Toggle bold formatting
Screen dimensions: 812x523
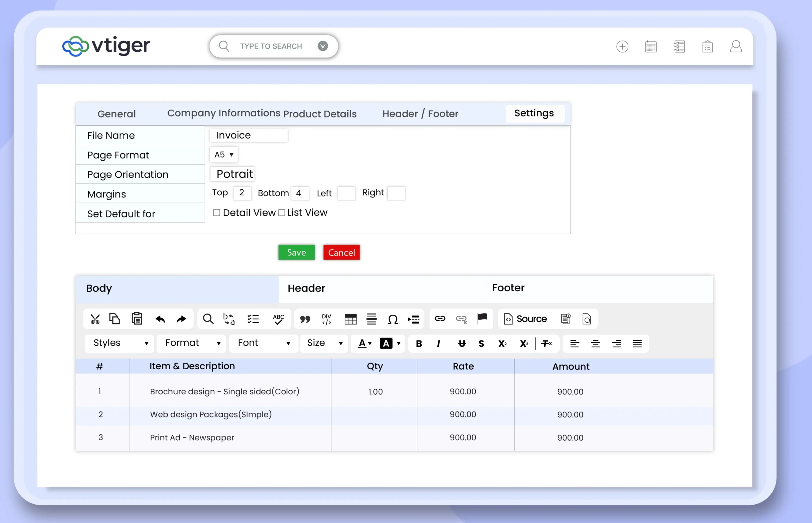[419, 344]
